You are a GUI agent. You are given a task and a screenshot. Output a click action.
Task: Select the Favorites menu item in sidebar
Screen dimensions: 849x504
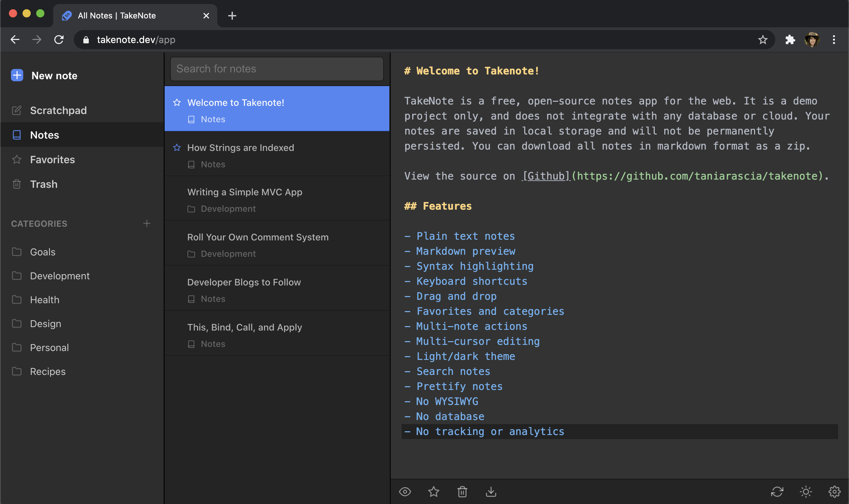(x=53, y=159)
